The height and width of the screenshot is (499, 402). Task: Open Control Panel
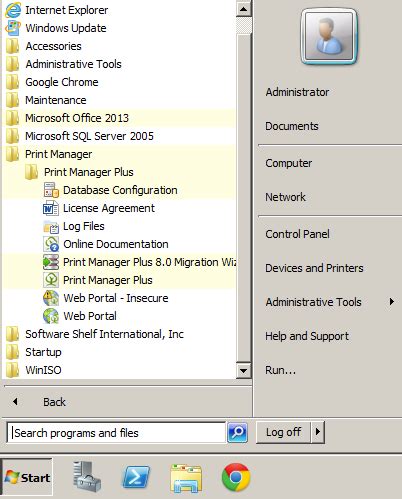(x=297, y=234)
